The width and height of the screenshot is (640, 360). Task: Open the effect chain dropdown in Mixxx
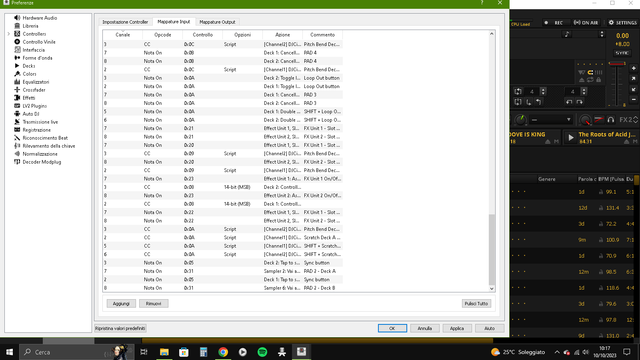tap(551, 120)
